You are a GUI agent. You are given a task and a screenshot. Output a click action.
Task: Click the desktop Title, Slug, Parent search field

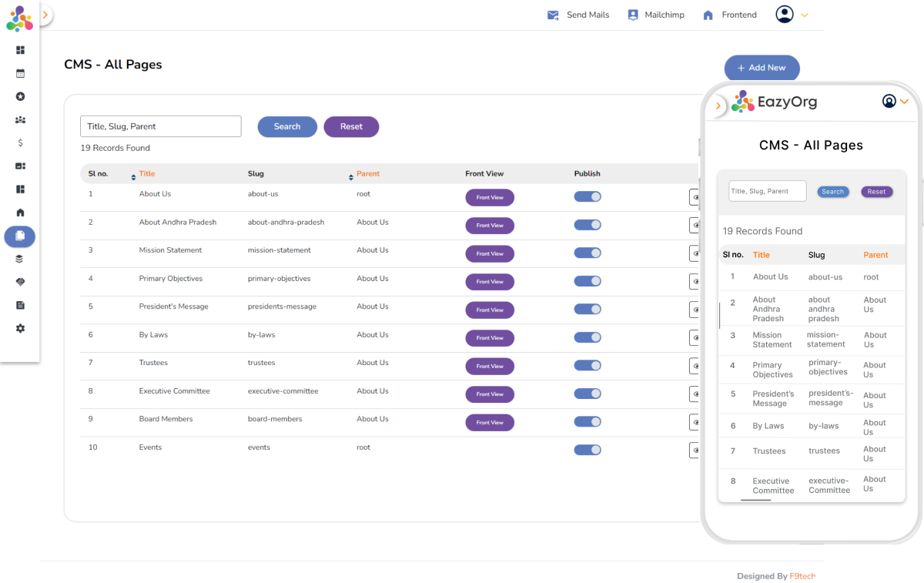[x=160, y=126]
